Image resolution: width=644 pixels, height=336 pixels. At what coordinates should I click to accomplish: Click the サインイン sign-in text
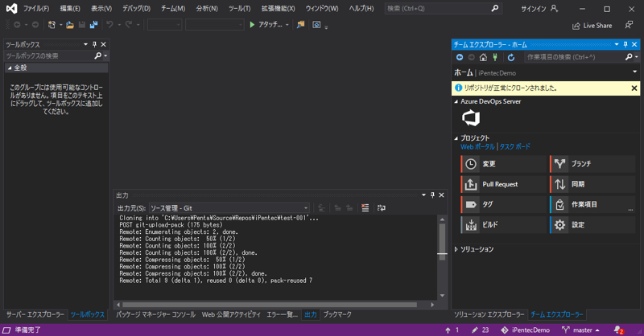(x=534, y=9)
